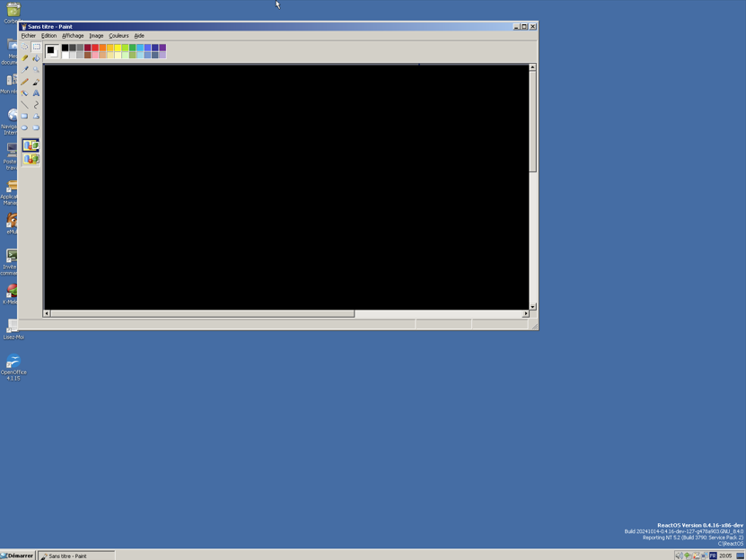This screenshot has height=560, width=746.
Task: Pick the white color swatch
Action: 66,55
